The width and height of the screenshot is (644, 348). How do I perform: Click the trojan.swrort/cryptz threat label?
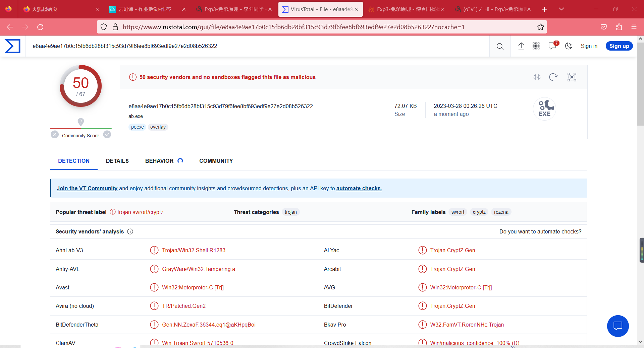140,212
